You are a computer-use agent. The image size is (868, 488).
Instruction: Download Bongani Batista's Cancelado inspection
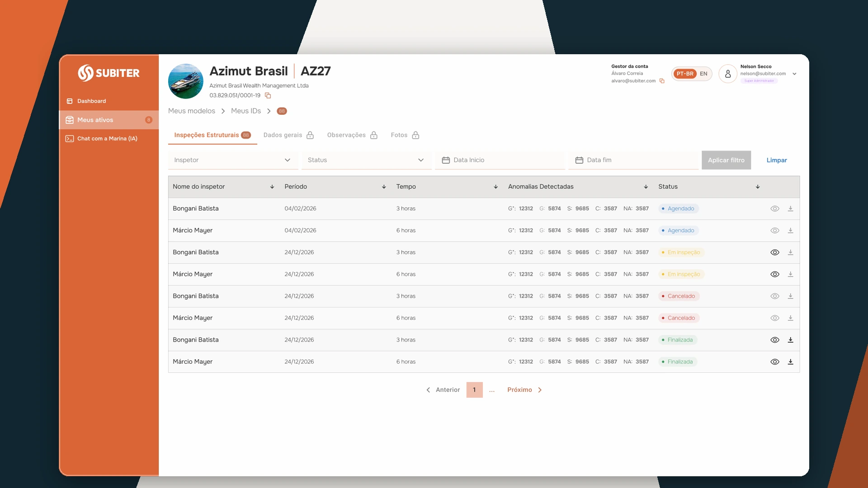pyautogui.click(x=790, y=296)
